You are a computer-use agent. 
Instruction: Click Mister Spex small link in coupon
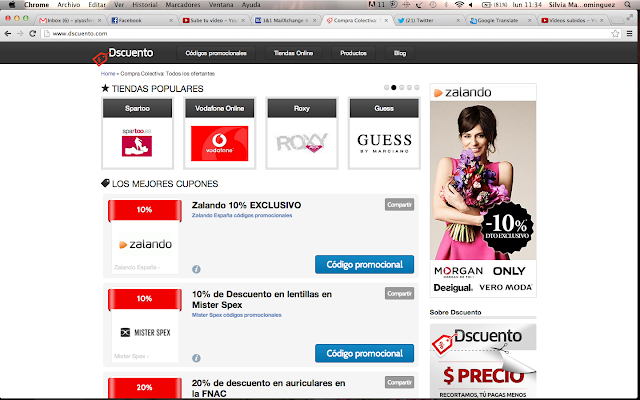[131, 356]
